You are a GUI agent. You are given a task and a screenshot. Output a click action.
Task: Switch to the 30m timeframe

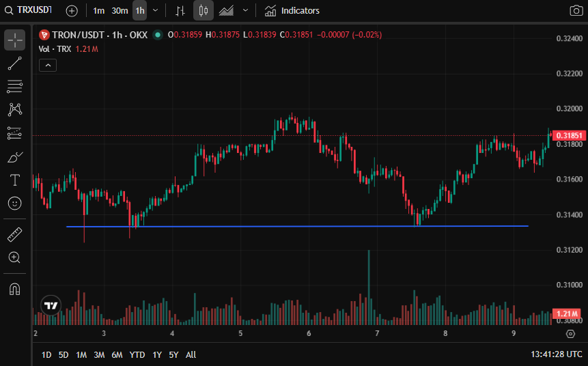(x=120, y=10)
